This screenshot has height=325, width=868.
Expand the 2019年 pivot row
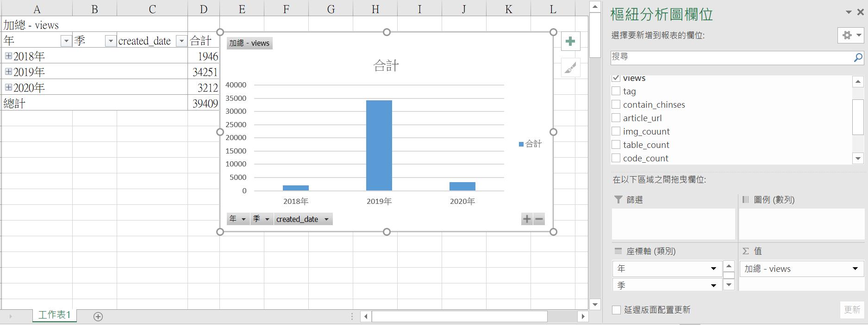coord(8,72)
